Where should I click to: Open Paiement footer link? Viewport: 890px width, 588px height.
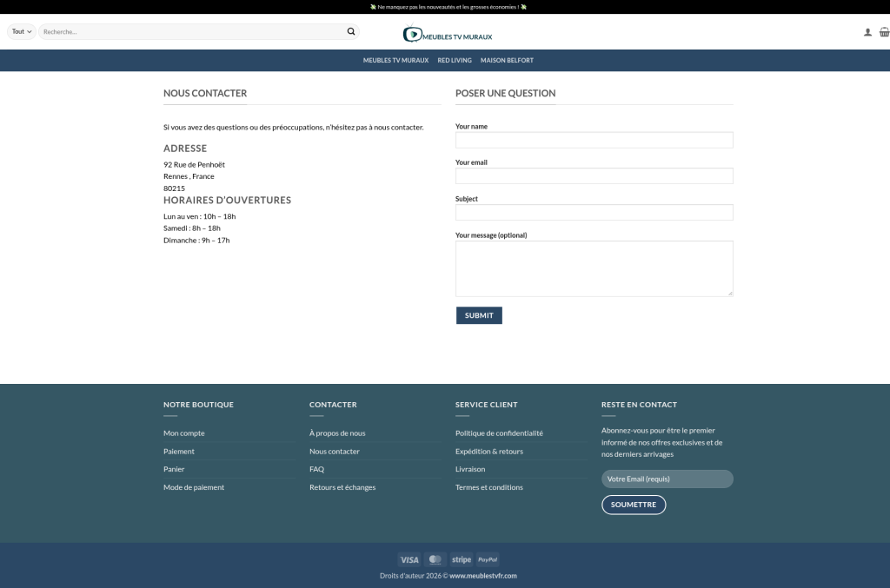coord(179,452)
